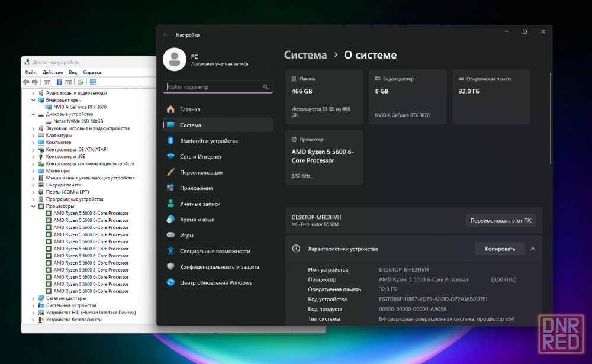
Task: Open the Память 466 GB storage card
Action: click(x=324, y=96)
